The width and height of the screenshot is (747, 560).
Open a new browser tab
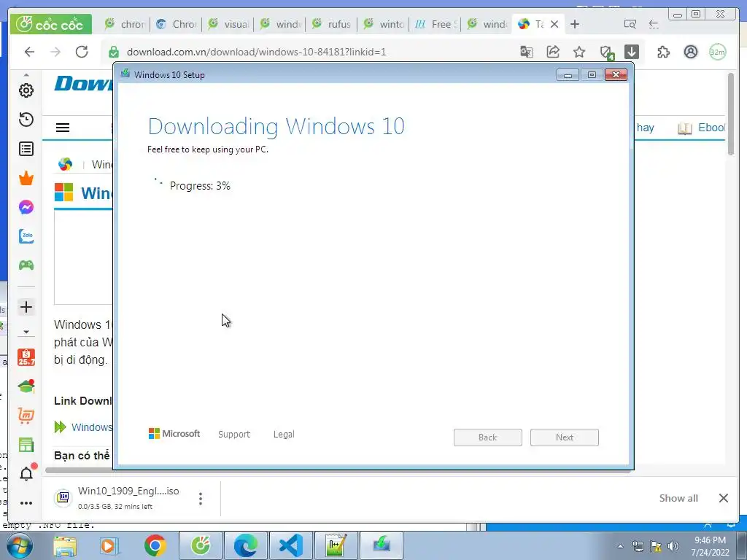tap(575, 24)
